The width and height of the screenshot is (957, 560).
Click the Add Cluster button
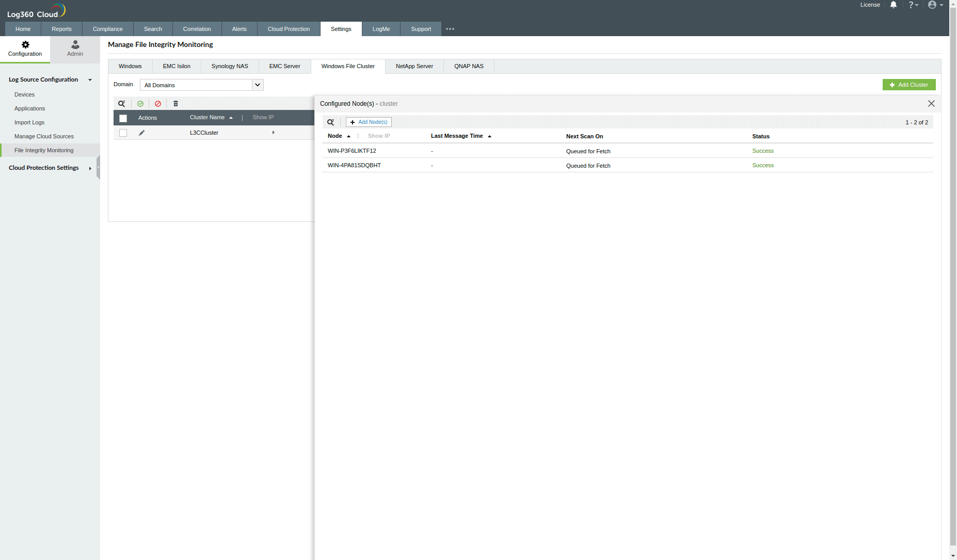(x=908, y=85)
